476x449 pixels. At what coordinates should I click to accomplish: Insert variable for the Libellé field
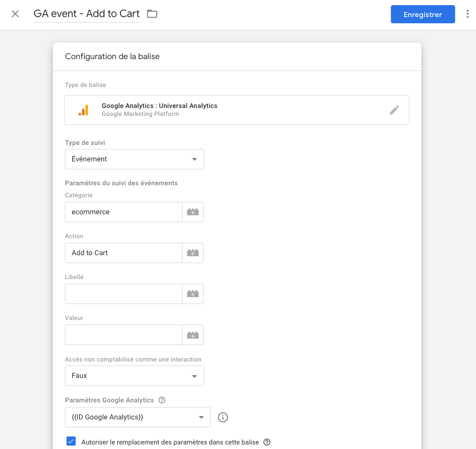193,294
